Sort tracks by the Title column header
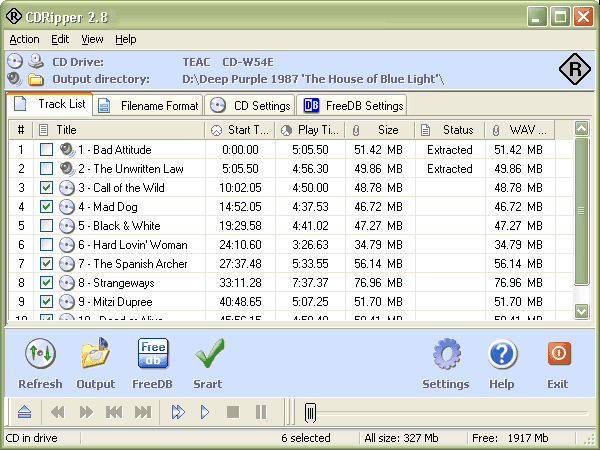The height and width of the screenshot is (450, 600). pyautogui.click(x=120, y=130)
